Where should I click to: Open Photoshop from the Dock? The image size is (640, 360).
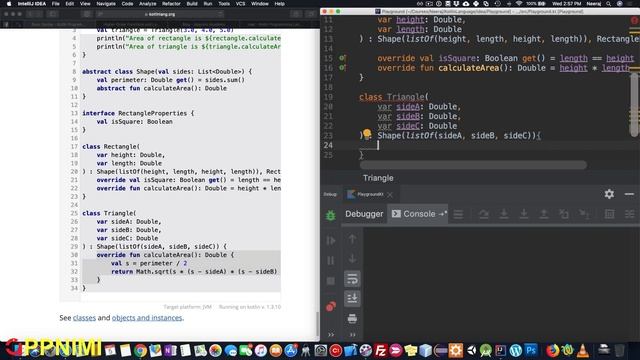click(531, 351)
